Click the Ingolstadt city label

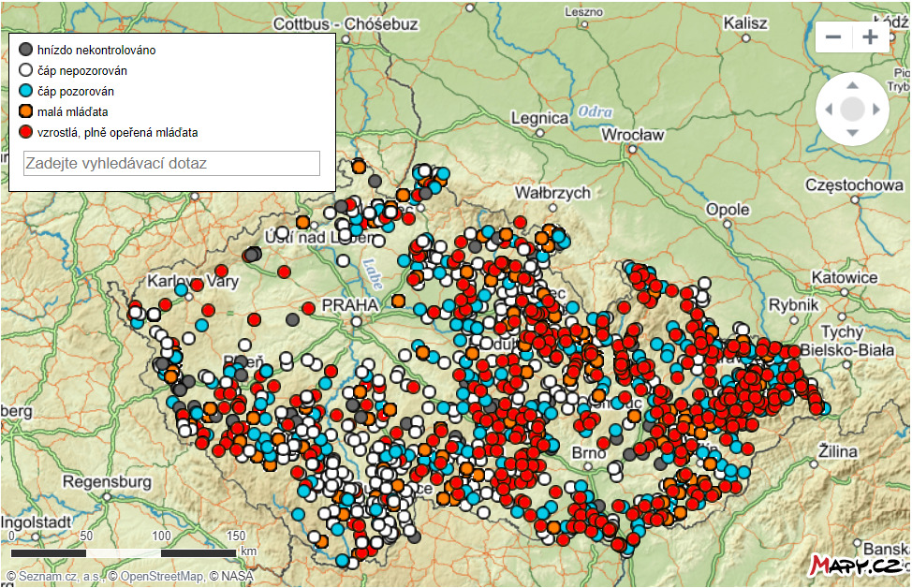click(37, 522)
